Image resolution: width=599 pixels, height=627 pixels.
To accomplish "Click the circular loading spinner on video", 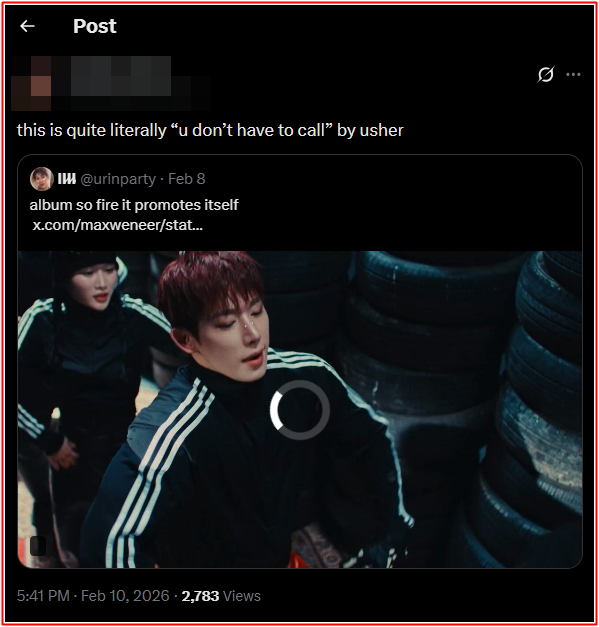I will [x=300, y=410].
